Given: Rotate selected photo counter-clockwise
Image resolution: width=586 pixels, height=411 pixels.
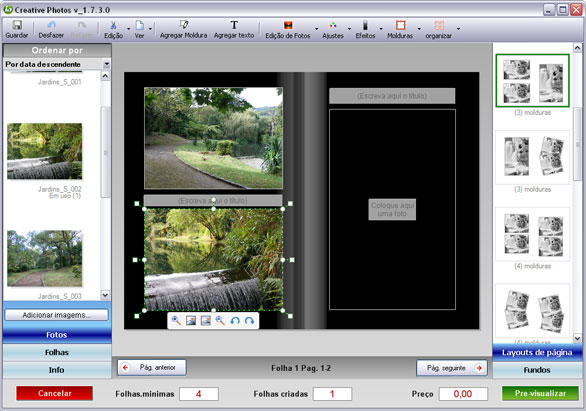Looking at the screenshot, I should click(x=235, y=321).
